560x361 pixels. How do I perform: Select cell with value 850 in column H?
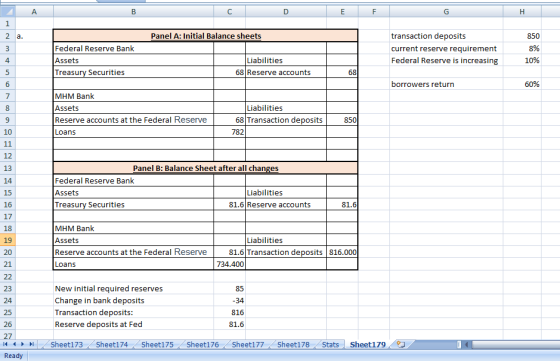[x=522, y=36]
